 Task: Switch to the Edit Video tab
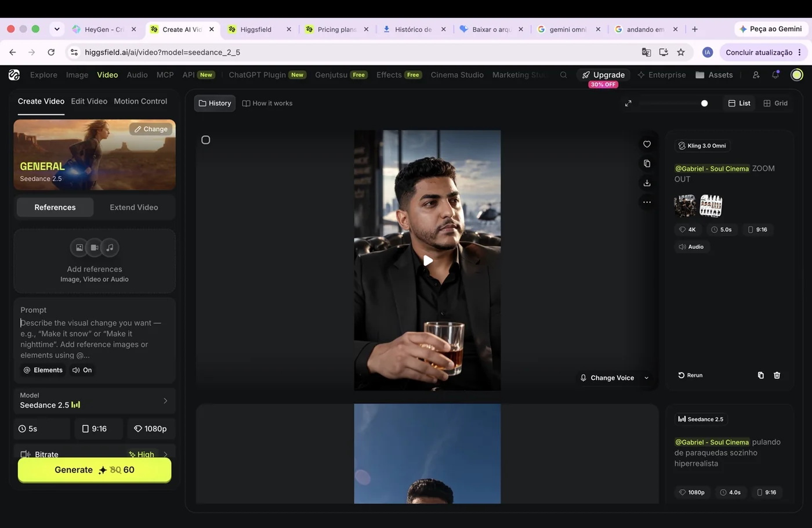tap(89, 101)
